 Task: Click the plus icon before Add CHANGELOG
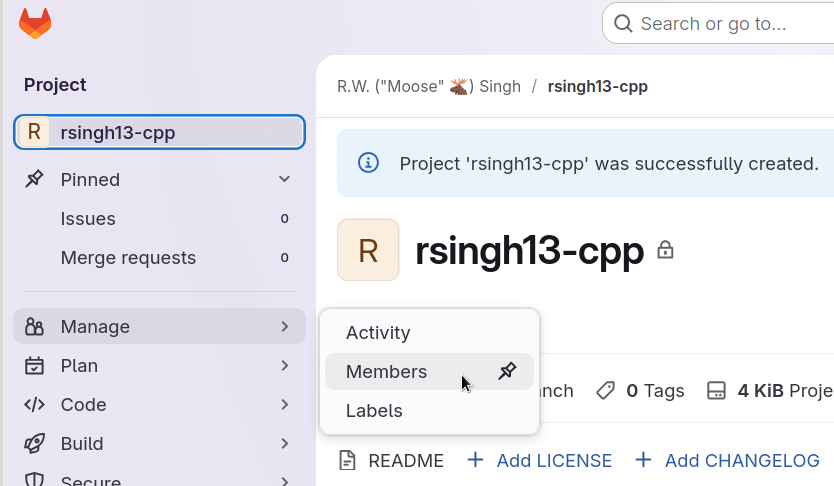click(643, 460)
